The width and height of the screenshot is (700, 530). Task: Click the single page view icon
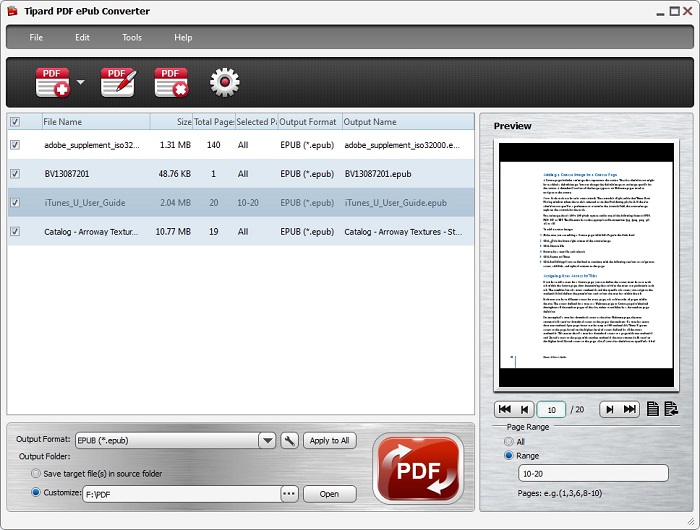653,409
